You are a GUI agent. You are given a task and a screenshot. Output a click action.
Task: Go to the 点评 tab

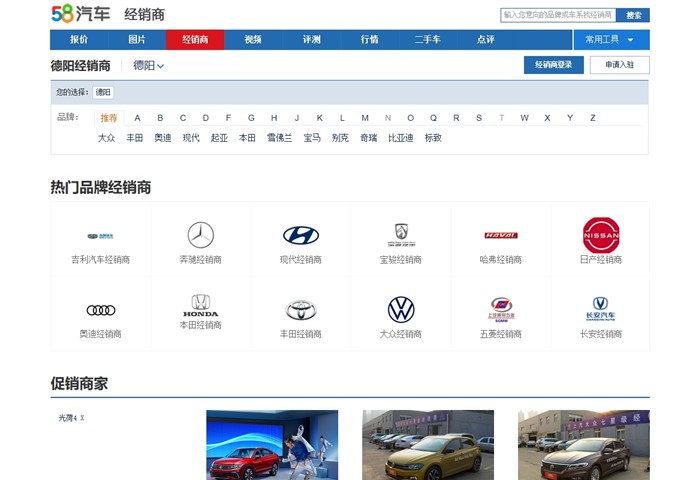click(x=486, y=40)
